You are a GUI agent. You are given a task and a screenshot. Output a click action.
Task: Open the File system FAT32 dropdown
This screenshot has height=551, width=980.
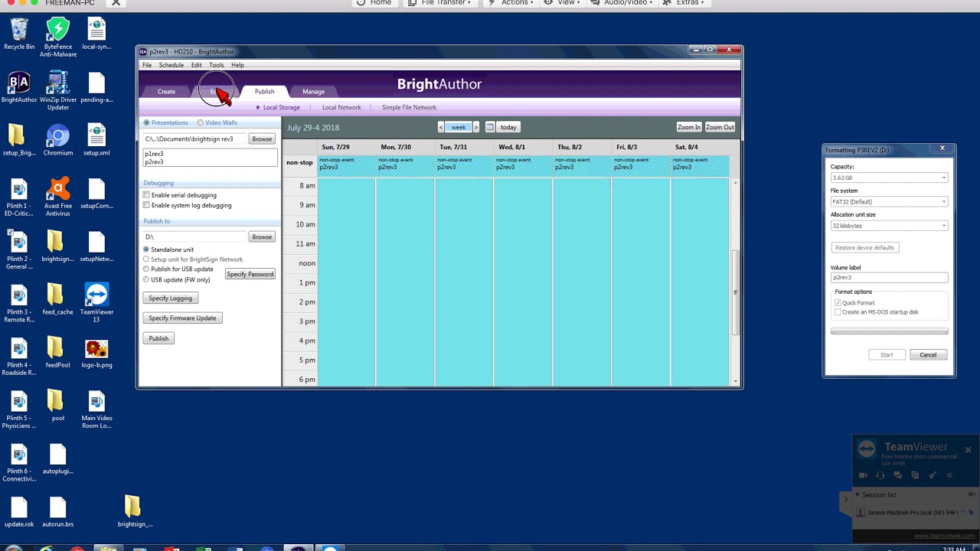889,201
